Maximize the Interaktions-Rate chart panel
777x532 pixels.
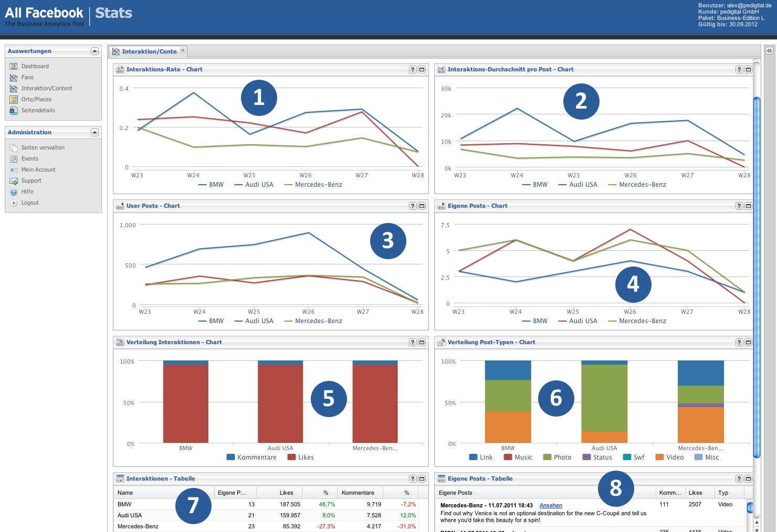pos(422,69)
